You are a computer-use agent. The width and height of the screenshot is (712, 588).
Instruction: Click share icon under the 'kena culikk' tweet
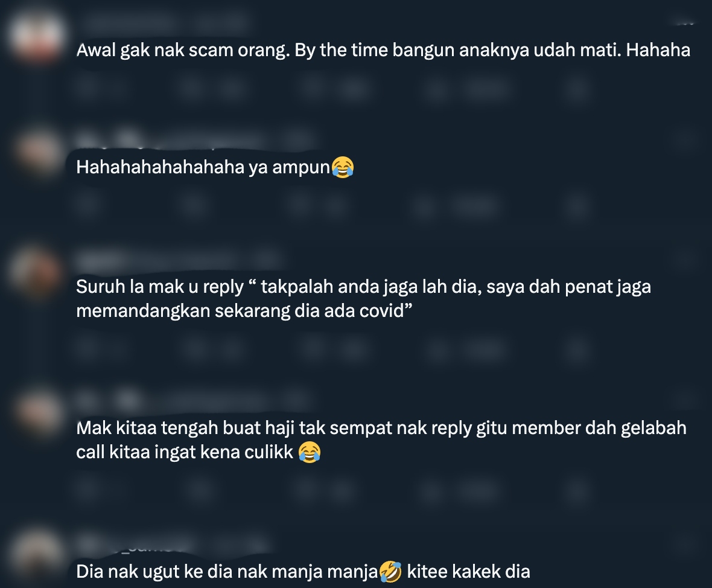coord(577,491)
